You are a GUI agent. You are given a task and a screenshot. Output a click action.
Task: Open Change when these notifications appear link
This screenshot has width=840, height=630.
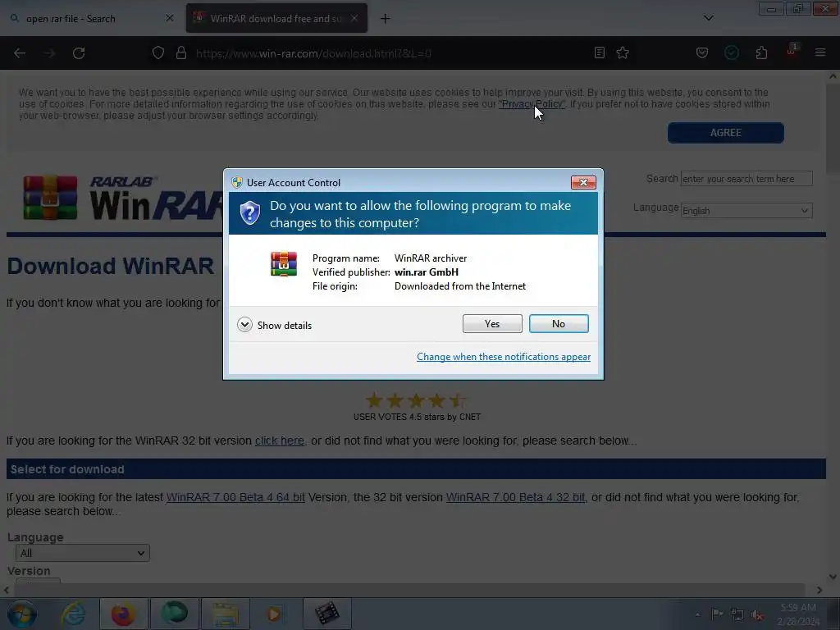pos(504,357)
